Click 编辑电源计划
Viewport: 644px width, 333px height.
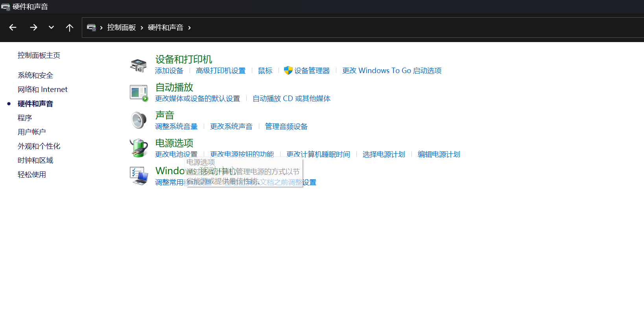click(x=439, y=155)
